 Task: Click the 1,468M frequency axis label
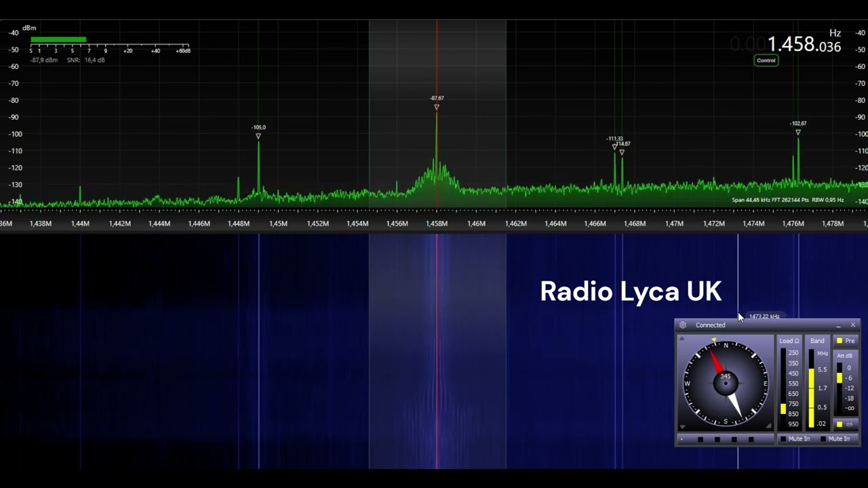(x=635, y=224)
